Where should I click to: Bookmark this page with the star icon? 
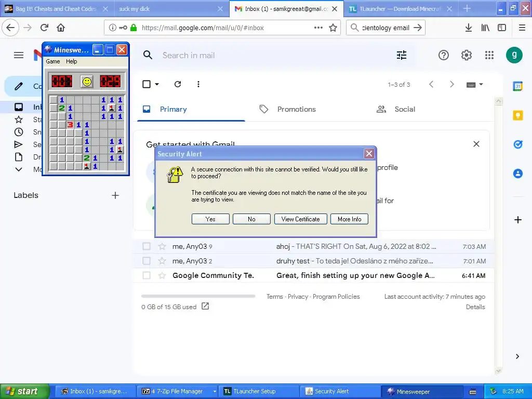(x=333, y=28)
